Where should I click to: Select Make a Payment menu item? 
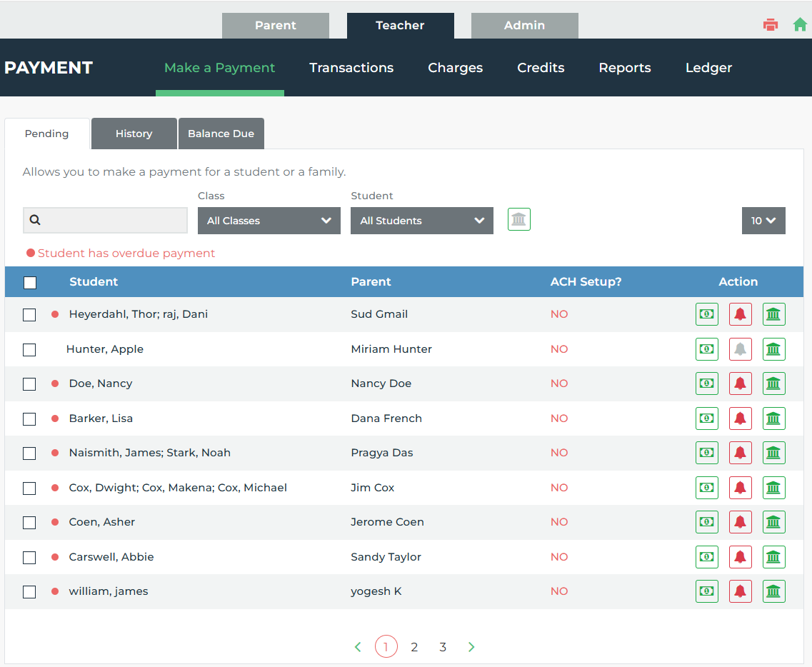pyautogui.click(x=219, y=68)
